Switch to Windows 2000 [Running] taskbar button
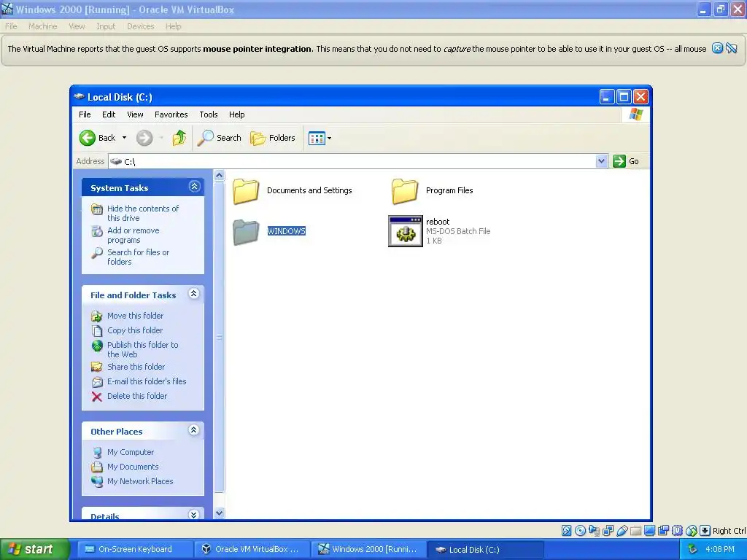 368,550
